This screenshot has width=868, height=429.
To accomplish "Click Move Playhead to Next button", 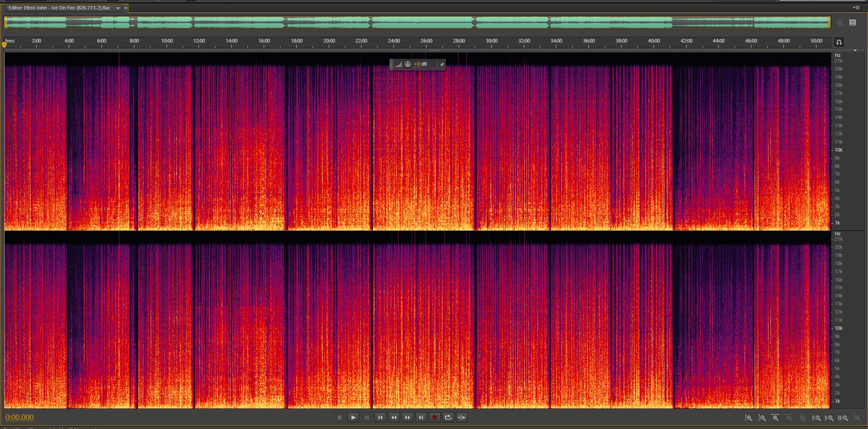I will [421, 417].
